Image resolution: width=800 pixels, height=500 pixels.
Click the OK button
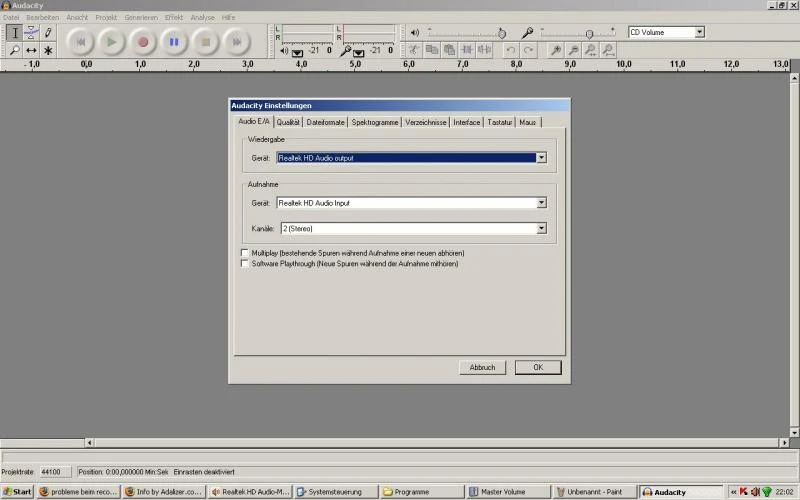pos(537,367)
